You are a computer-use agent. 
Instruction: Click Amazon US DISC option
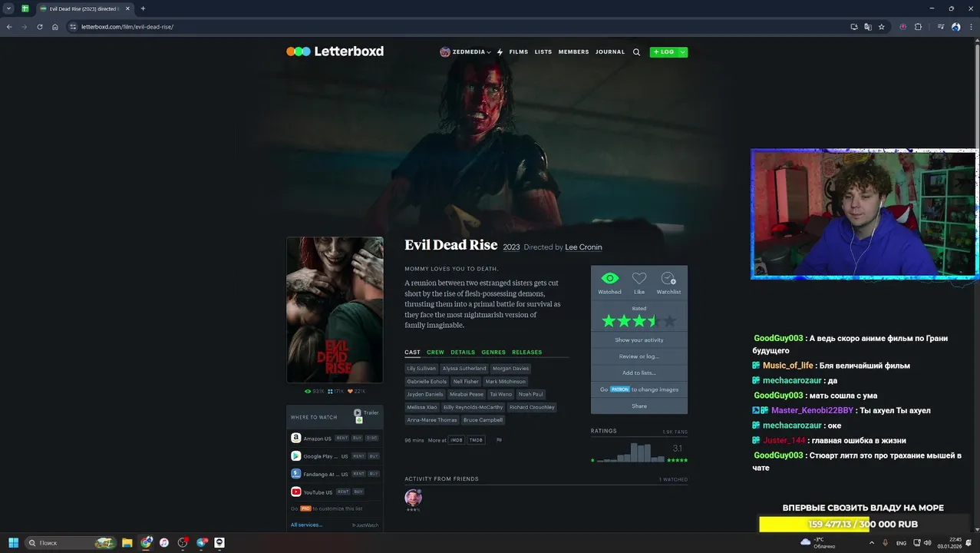coord(372,438)
